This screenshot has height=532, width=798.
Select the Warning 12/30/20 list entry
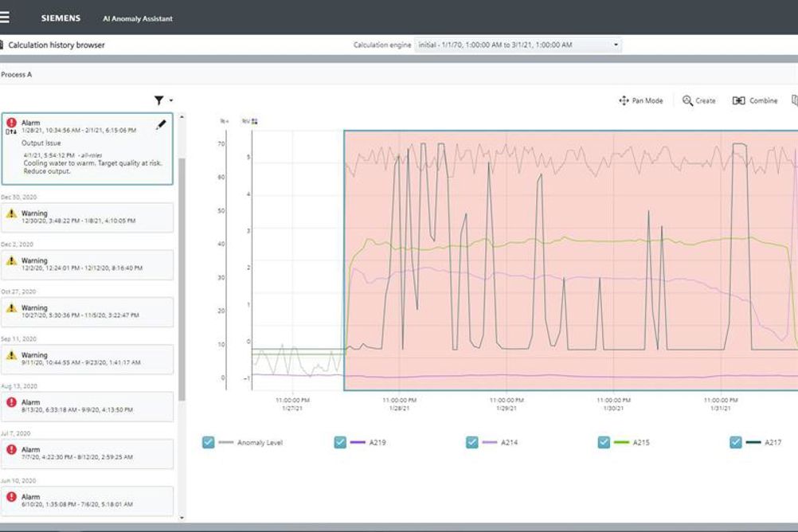(87, 217)
